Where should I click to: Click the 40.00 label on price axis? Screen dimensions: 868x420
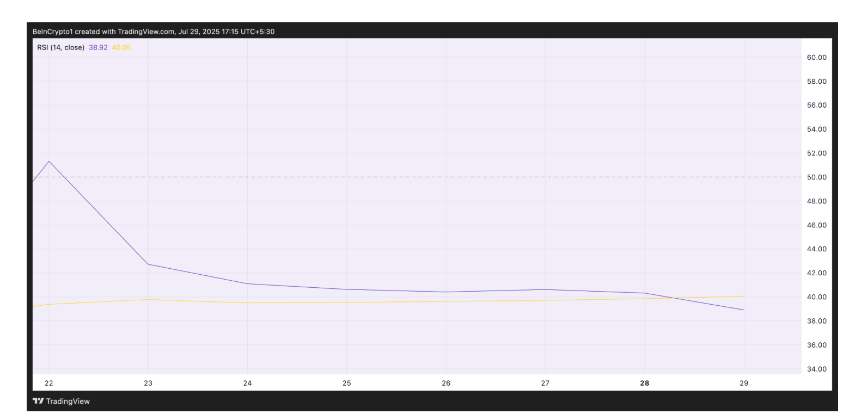(x=816, y=297)
